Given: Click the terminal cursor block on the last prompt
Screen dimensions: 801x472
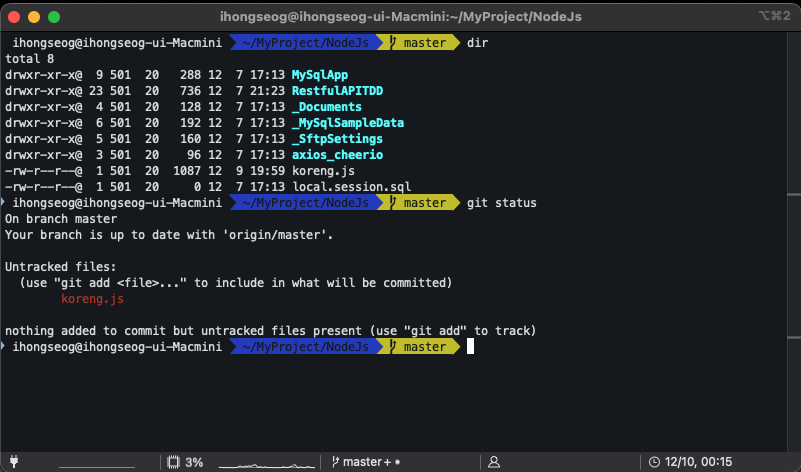Looking at the screenshot, I should point(470,347).
